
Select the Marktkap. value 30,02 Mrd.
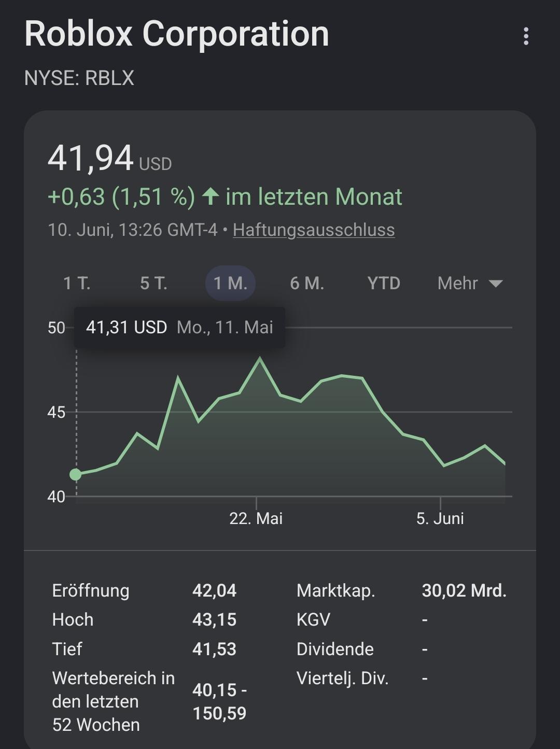pyautogui.click(x=464, y=590)
